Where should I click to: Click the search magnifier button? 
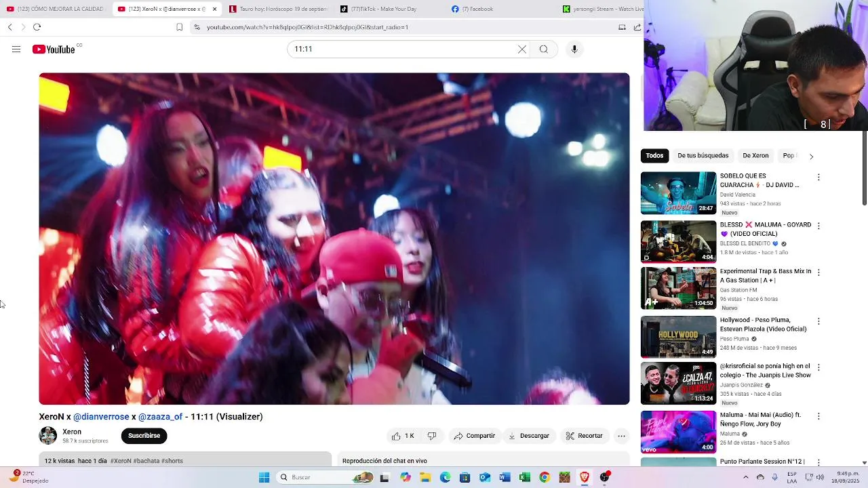(x=543, y=49)
